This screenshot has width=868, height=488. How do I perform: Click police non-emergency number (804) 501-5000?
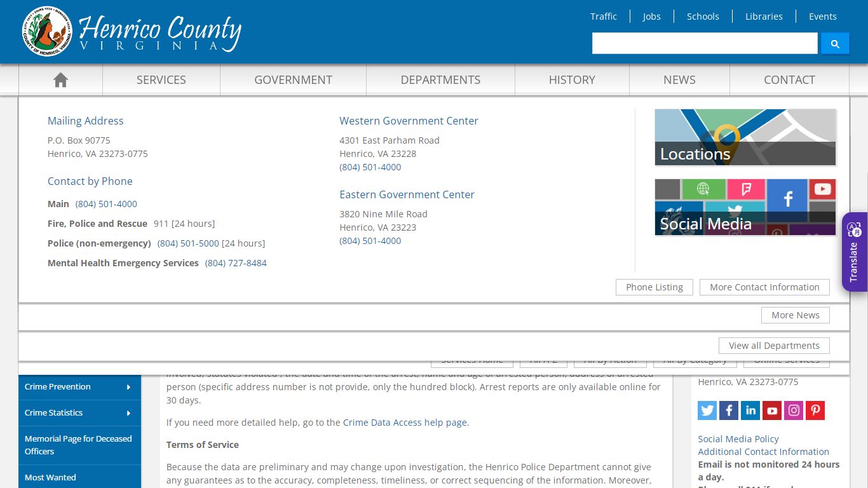click(x=188, y=243)
